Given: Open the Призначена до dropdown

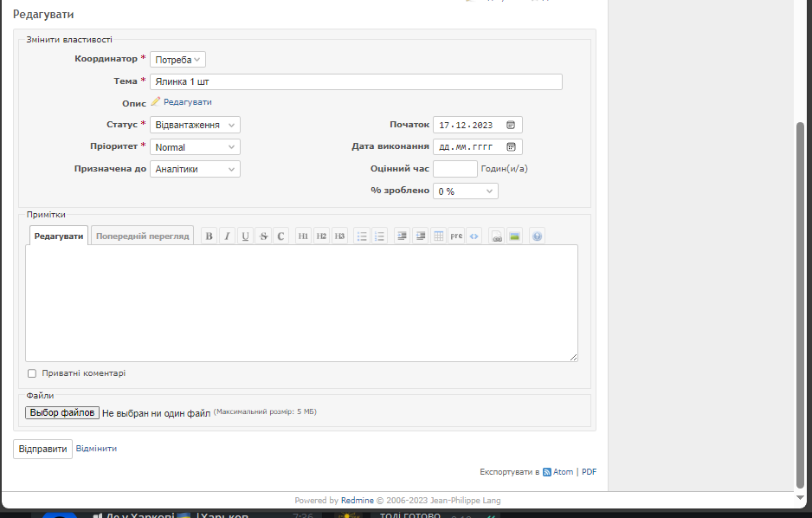Looking at the screenshot, I should 195,169.
